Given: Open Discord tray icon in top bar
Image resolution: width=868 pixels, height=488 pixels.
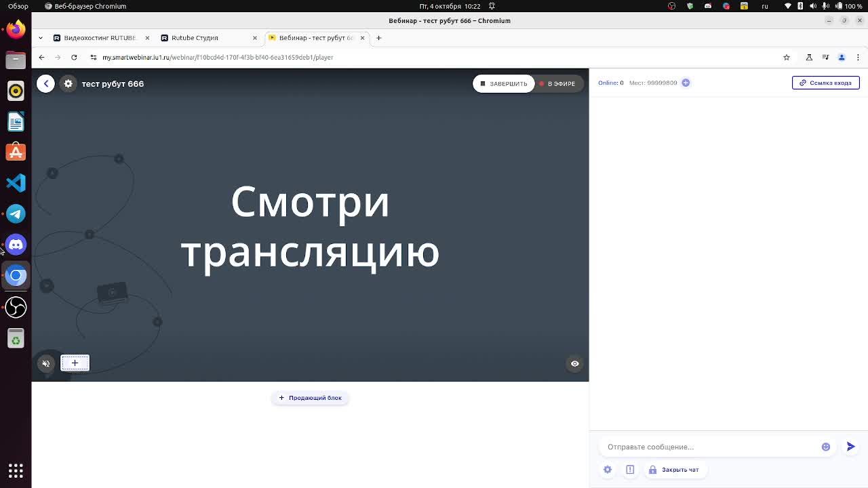Looking at the screenshot, I should coord(708,6).
